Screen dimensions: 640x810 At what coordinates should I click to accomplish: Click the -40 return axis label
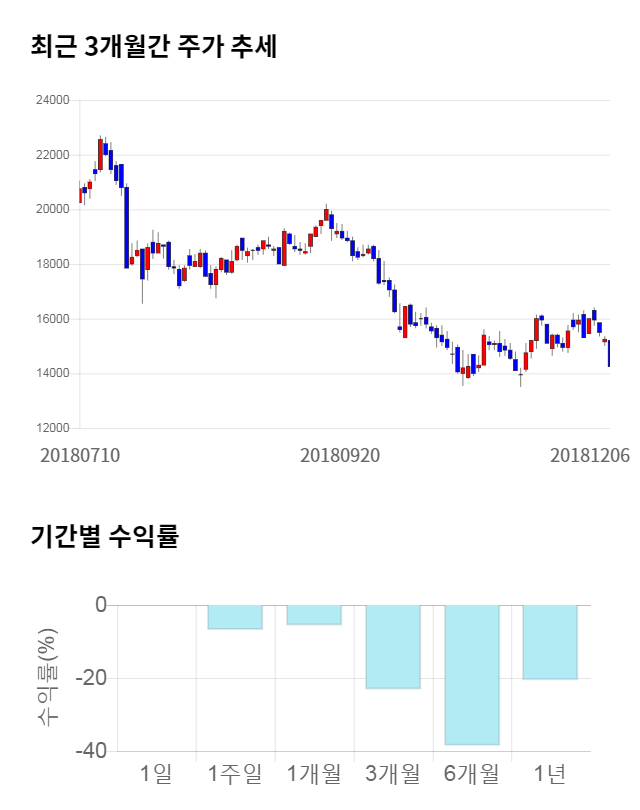(x=91, y=751)
